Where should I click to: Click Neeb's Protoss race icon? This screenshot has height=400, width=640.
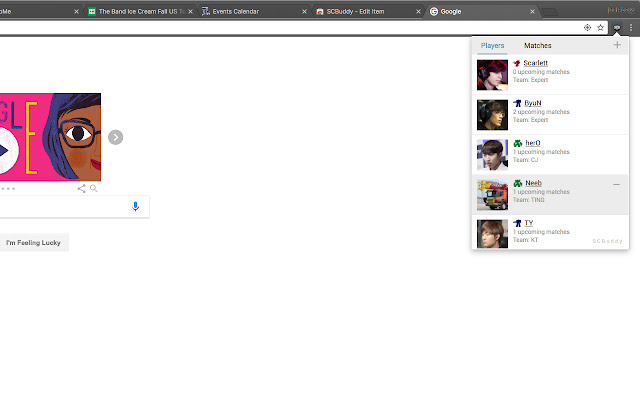[x=518, y=183]
